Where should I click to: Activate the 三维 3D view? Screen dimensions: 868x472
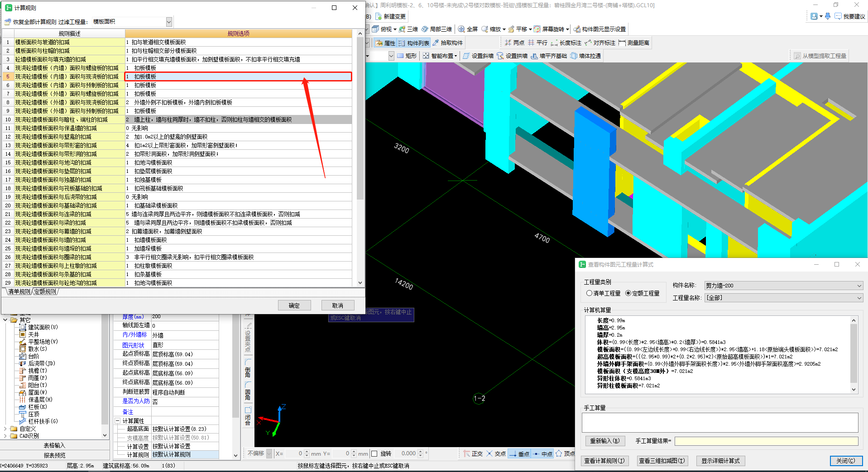click(408, 29)
